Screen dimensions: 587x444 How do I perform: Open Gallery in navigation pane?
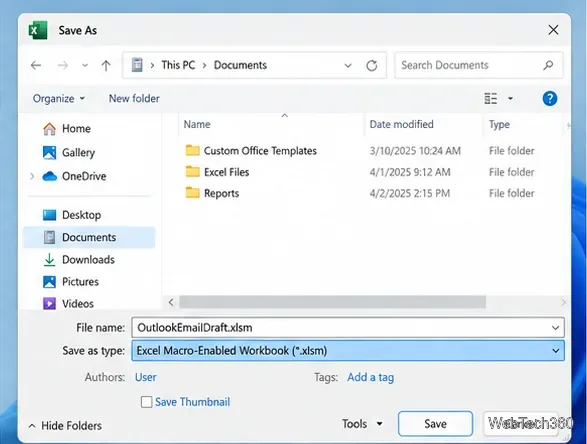[x=78, y=153]
